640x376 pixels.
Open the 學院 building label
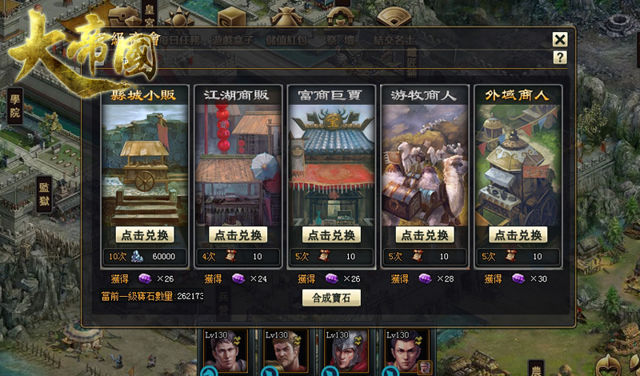click(x=15, y=106)
